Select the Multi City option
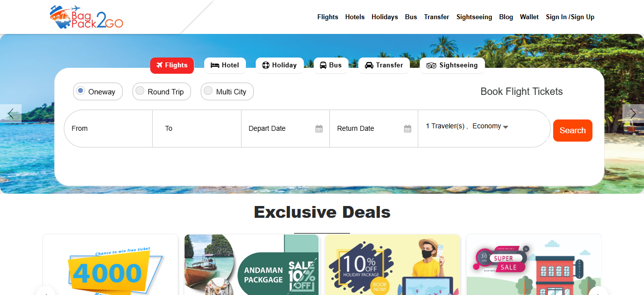This screenshot has height=295, width=644. pyautogui.click(x=227, y=91)
